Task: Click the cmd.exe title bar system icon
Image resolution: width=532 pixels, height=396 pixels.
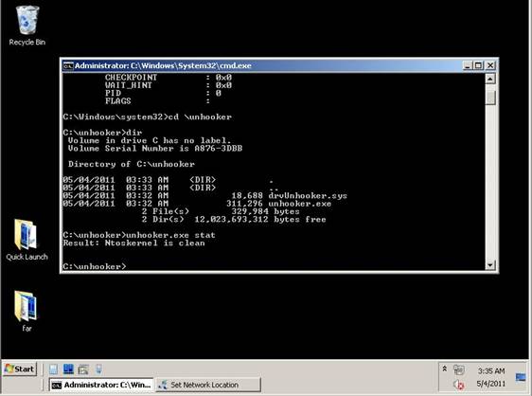Action: [x=68, y=65]
